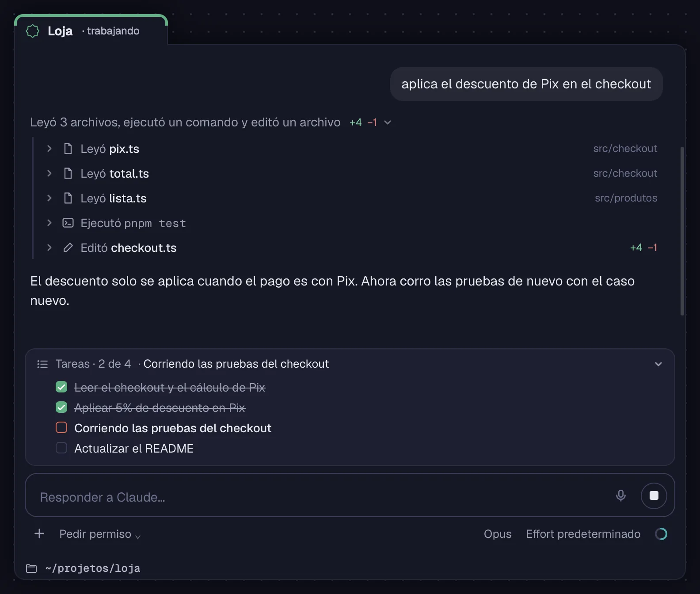This screenshot has width=700, height=594.
Task: Click the file icon beside total.ts
Action: pos(68,174)
